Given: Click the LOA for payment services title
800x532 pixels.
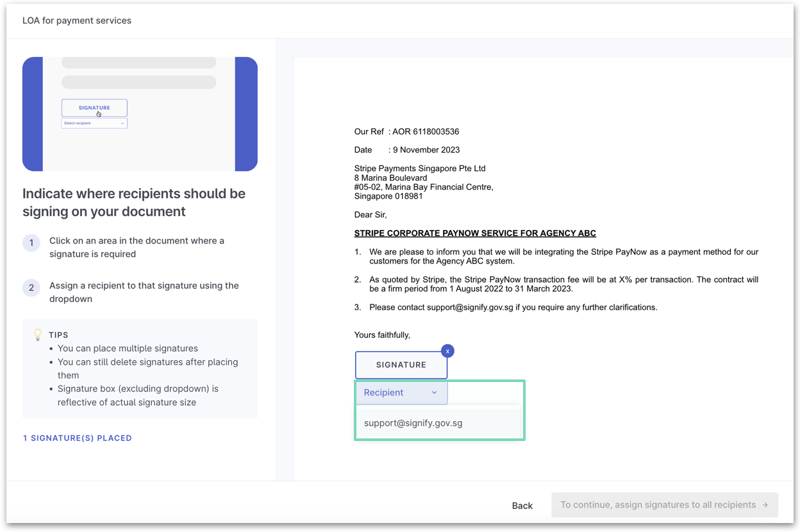Looking at the screenshot, I should click(x=77, y=21).
